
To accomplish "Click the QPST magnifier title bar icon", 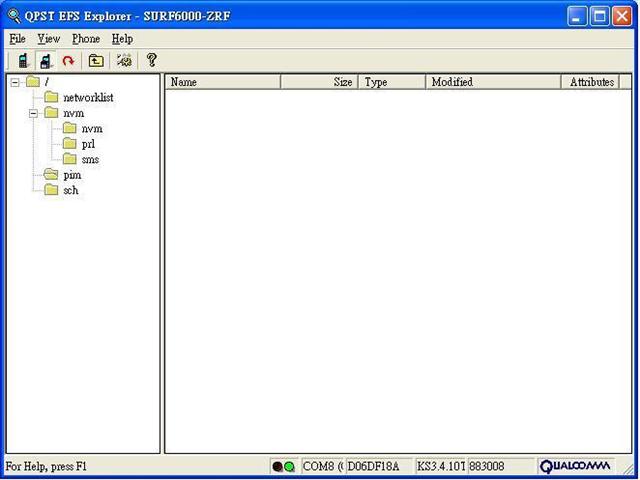I will click(14, 16).
